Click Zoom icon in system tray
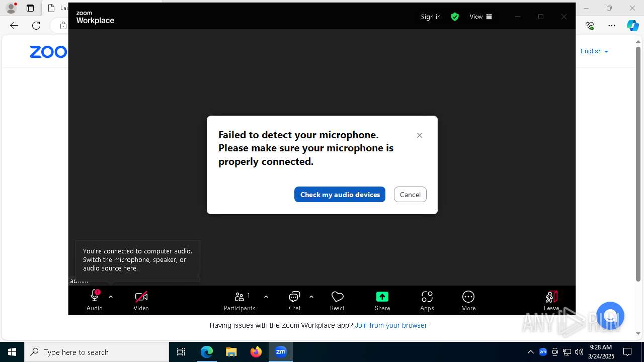The width and height of the screenshot is (644, 362). click(543, 352)
